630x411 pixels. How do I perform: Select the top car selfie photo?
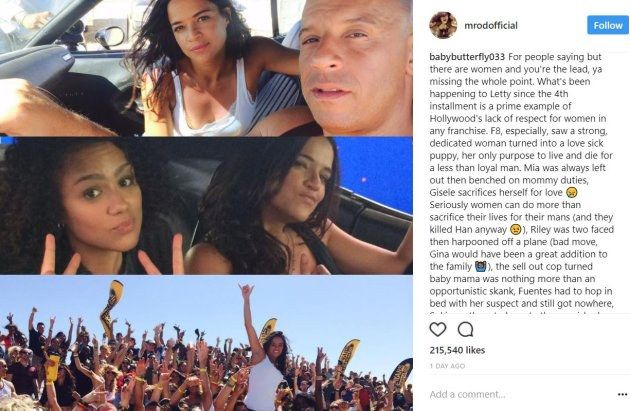(206, 67)
